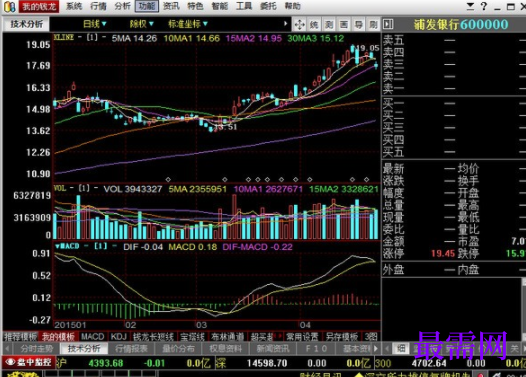Open the 功能 menu
Viewport: 526px width, 377px height.
pos(147,6)
